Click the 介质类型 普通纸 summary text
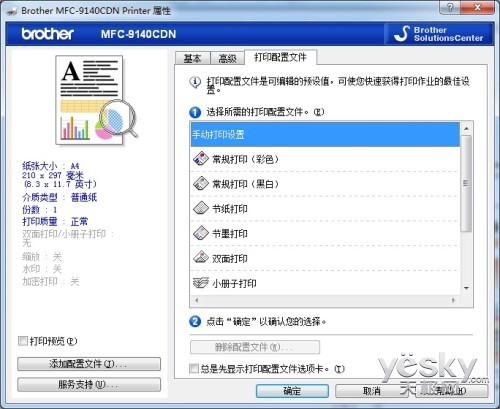The height and width of the screenshot is (409, 500). (x=60, y=197)
